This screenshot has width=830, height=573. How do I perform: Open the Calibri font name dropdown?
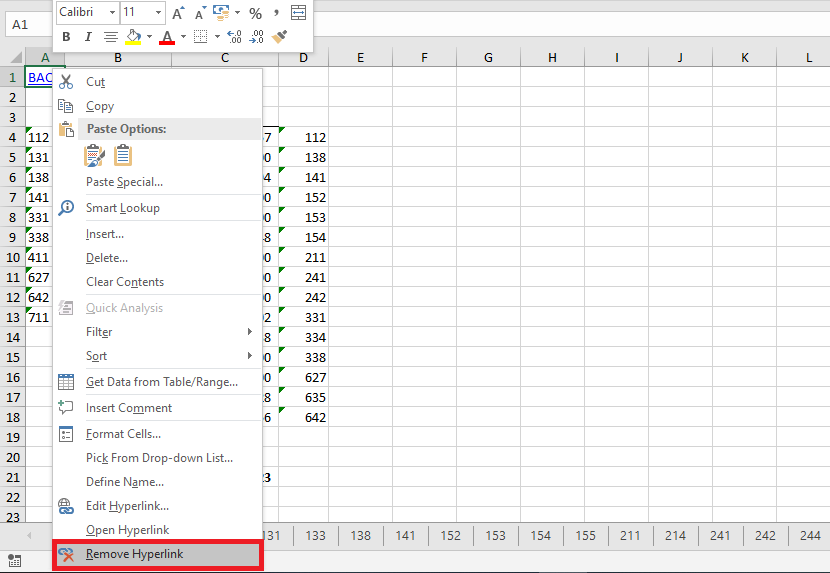112,13
